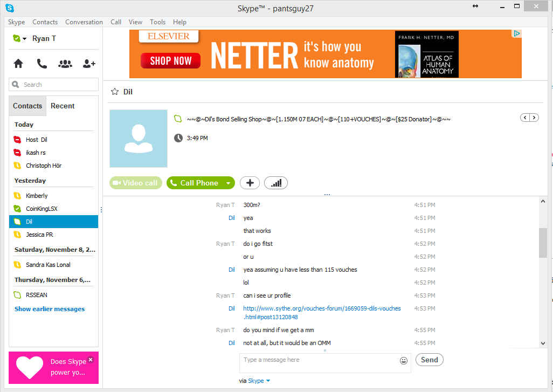Viewport: 553px width, 392px height.
Task: Open conversation with Christoph Hör
Action: pos(53,166)
